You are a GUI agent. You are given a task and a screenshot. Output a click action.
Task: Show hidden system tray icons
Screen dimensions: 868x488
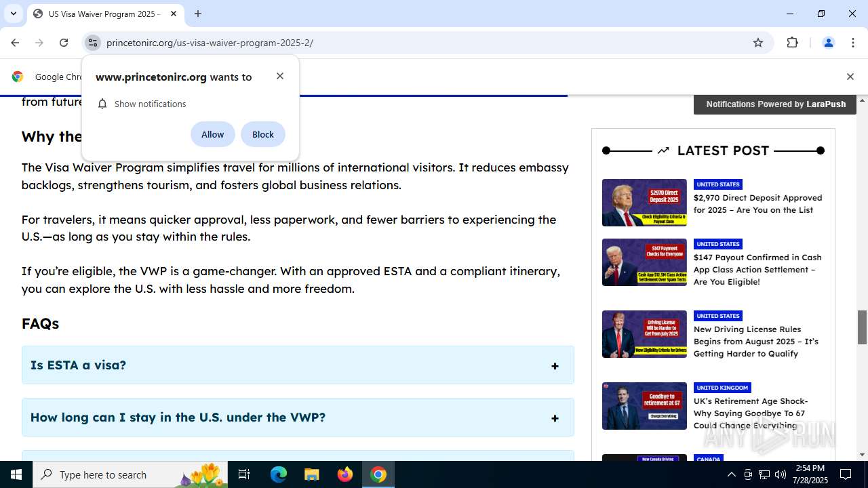[x=731, y=474]
